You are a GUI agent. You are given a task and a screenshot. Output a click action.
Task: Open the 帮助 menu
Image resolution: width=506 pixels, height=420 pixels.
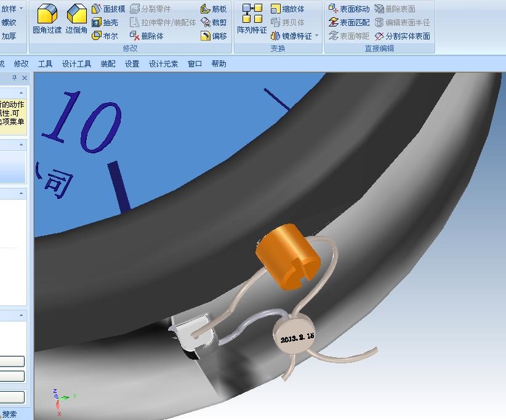(x=219, y=64)
